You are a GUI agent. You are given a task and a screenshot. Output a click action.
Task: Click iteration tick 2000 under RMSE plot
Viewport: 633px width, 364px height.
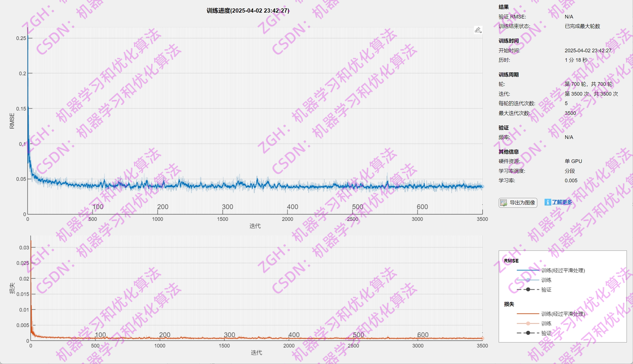click(287, 219)
